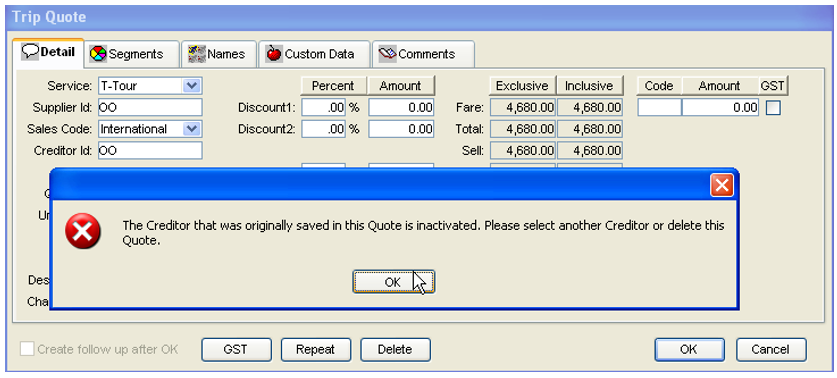Enable Create follow up after OK checkbox
Viewport: 837px width, 378px height.
click(x=27, y=349)
